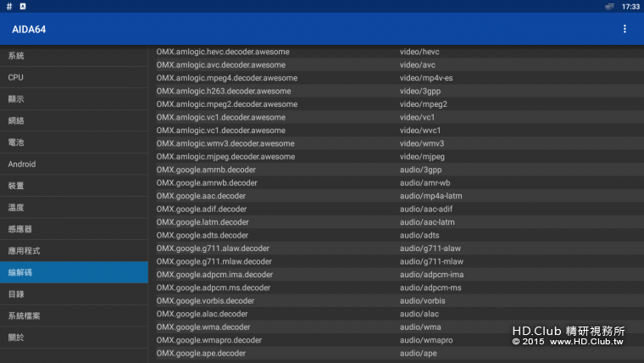Click the audio/aac-adif value
This screenshot has height=363, width=644.
click(426, 209)
